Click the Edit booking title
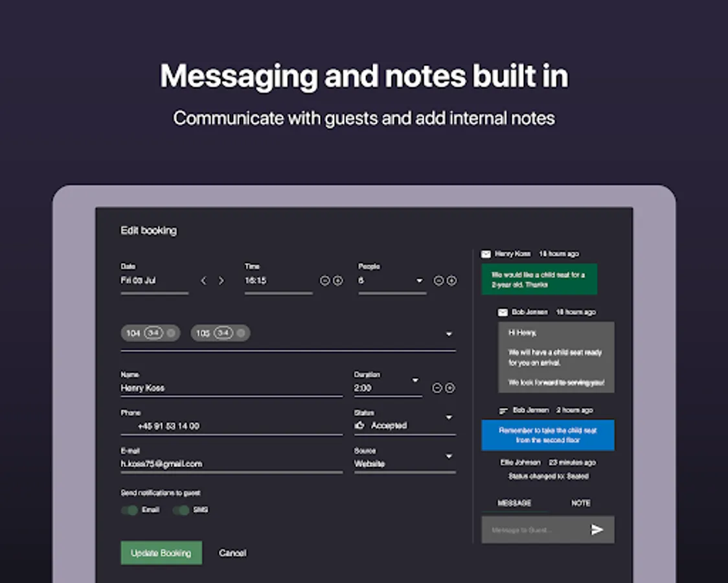The image size is (728, 583). point(148,231)
